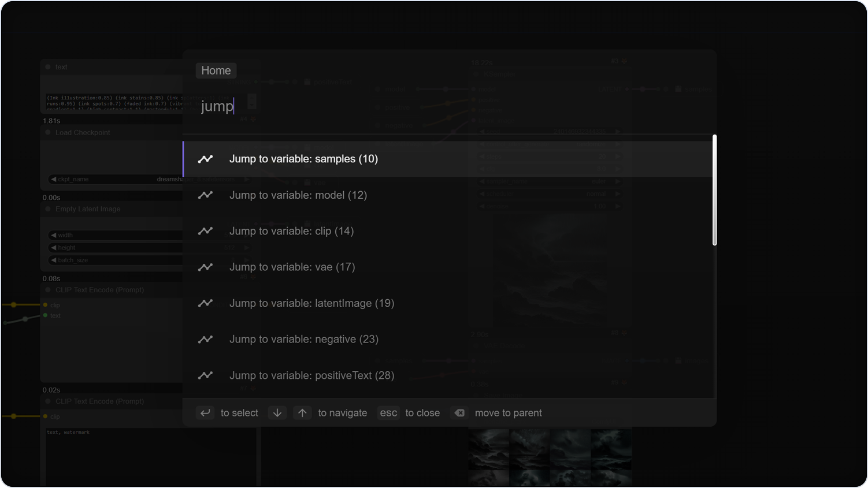Click the up arrow navigate key
The image size is (868, 488).
(x=302, y=413)
